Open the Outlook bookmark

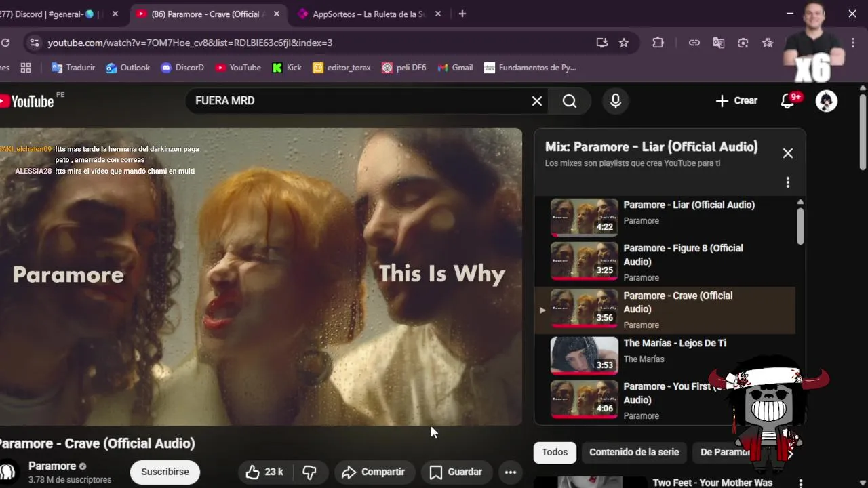(128, 68)
